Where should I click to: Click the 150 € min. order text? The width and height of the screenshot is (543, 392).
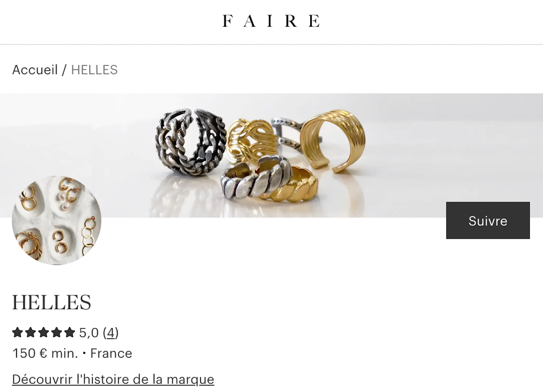coord(45,353)
